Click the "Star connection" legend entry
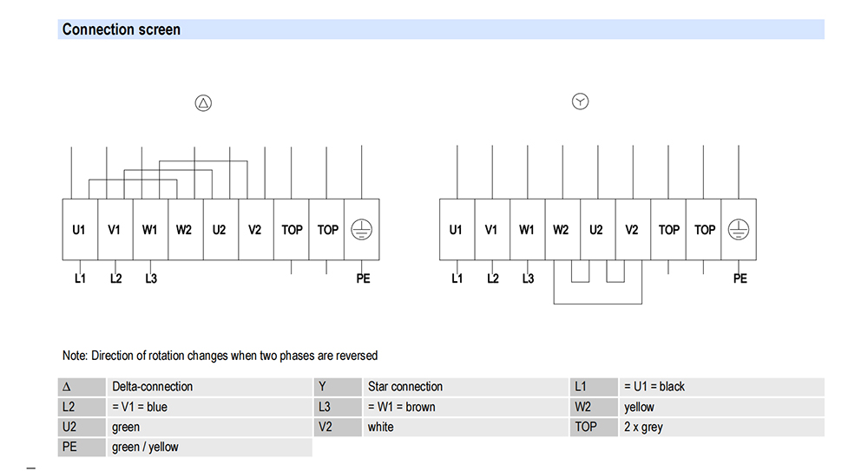 pyautogui.click(x=405, y=387)
